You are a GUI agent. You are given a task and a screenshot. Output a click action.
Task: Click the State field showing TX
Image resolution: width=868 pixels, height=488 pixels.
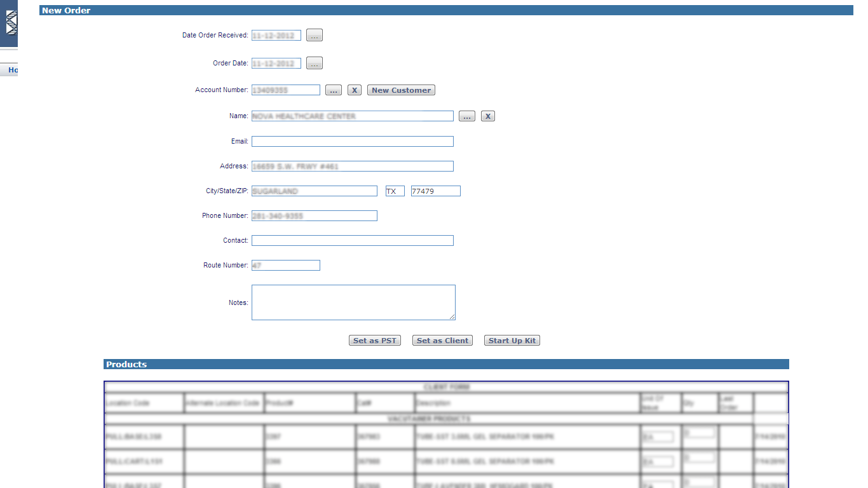395,191
